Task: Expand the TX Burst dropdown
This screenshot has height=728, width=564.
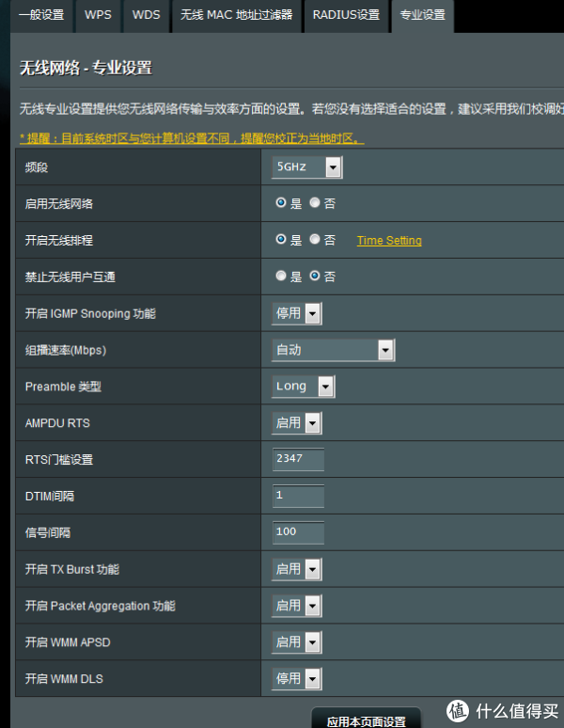Action: point(297,569)
